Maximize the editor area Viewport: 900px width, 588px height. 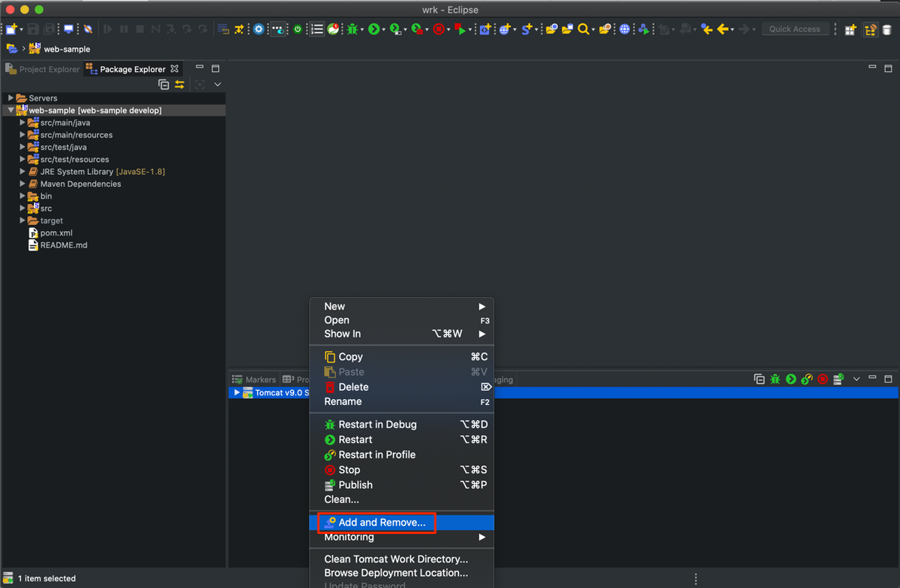[x=888, y=68]
